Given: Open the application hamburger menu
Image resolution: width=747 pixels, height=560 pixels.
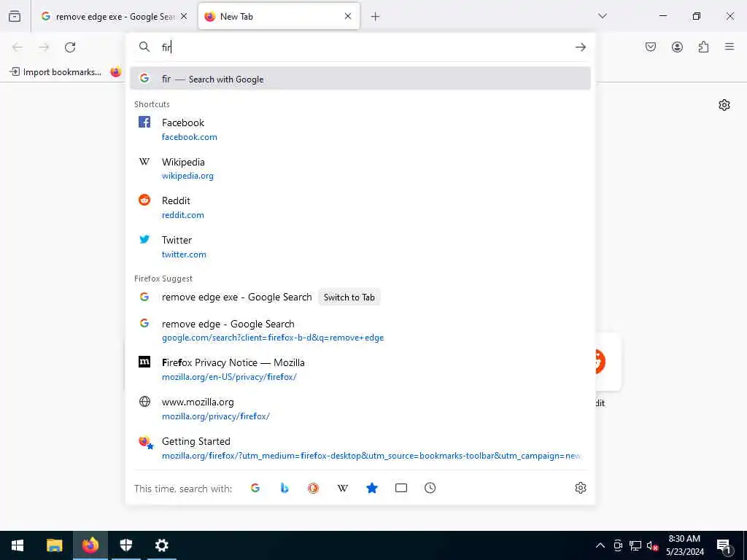Looking at the screenshot, I should [729, 47].
